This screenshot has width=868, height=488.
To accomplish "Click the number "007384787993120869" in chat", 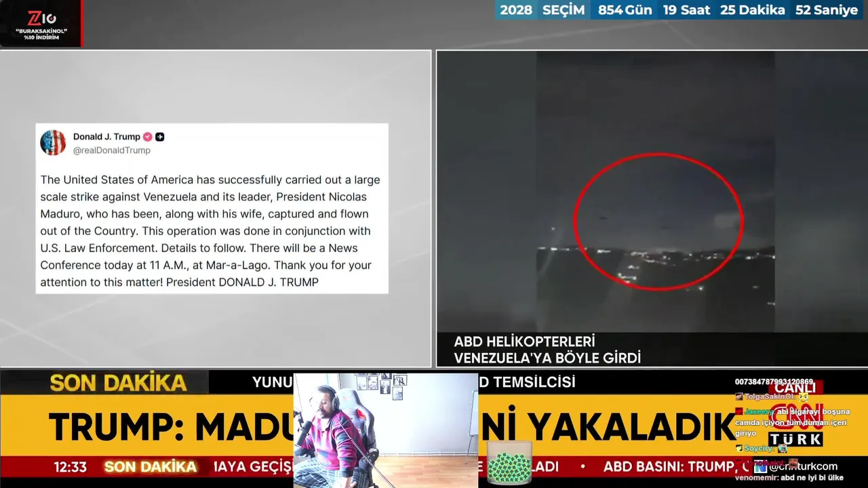I will 774,382.
